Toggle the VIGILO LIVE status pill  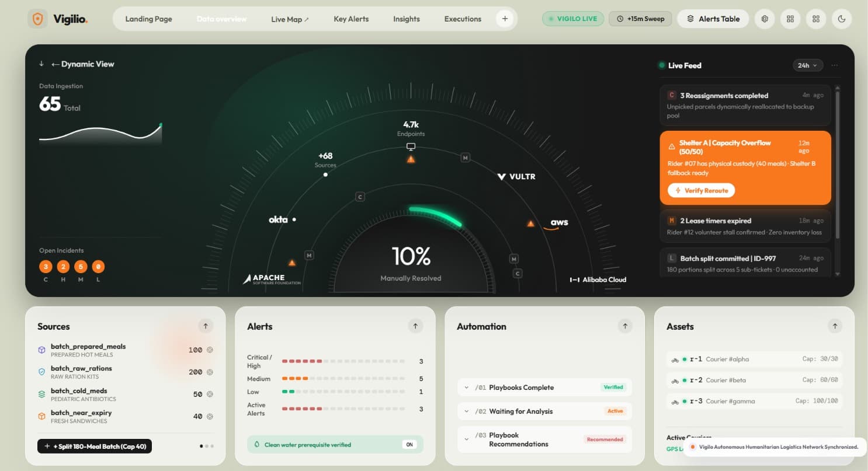(x=572, y=19)
